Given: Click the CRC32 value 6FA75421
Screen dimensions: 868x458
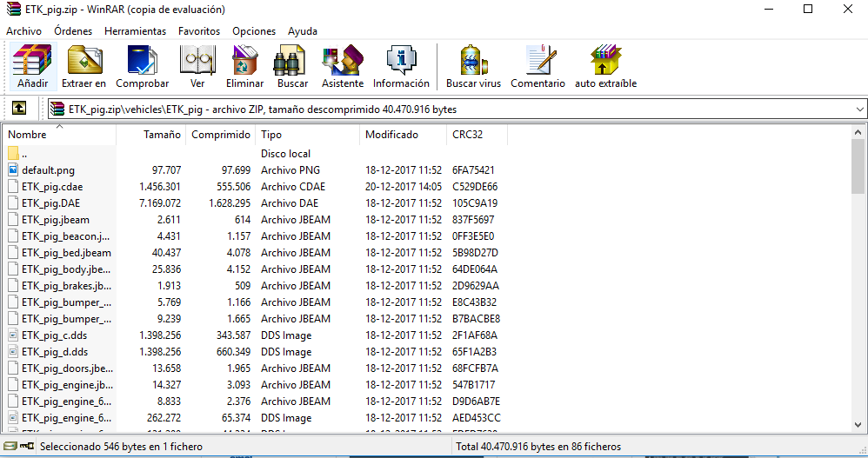Looking at the screenshot, I should (473, 169).
